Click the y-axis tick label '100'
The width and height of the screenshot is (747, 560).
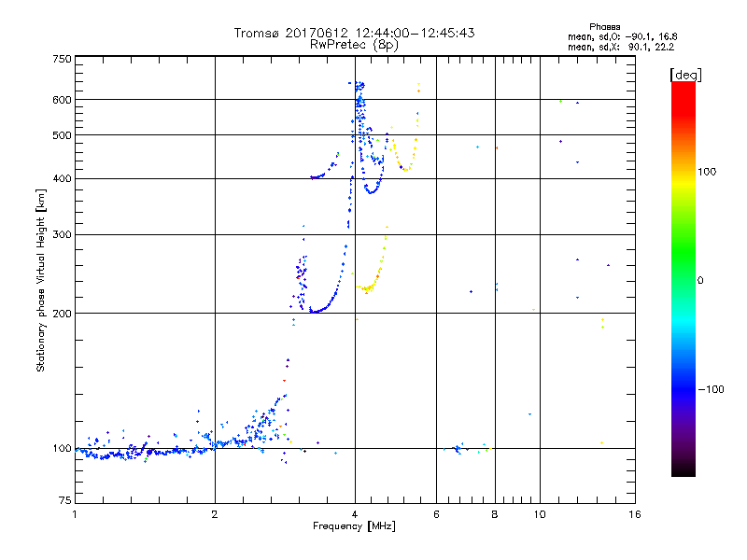pyautogui.click(x=62, y=448)
